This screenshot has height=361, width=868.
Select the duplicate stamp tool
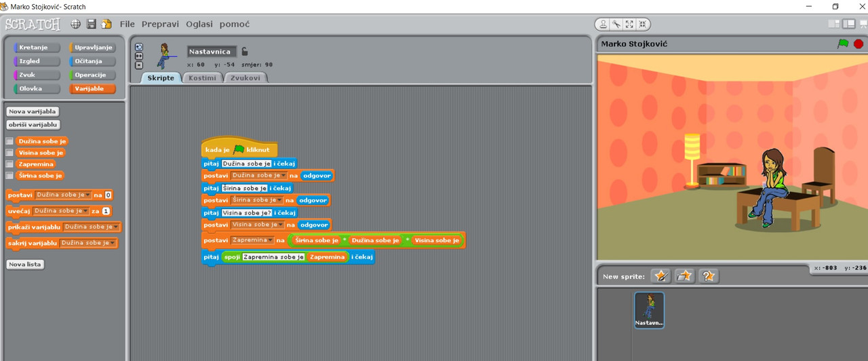603,24
